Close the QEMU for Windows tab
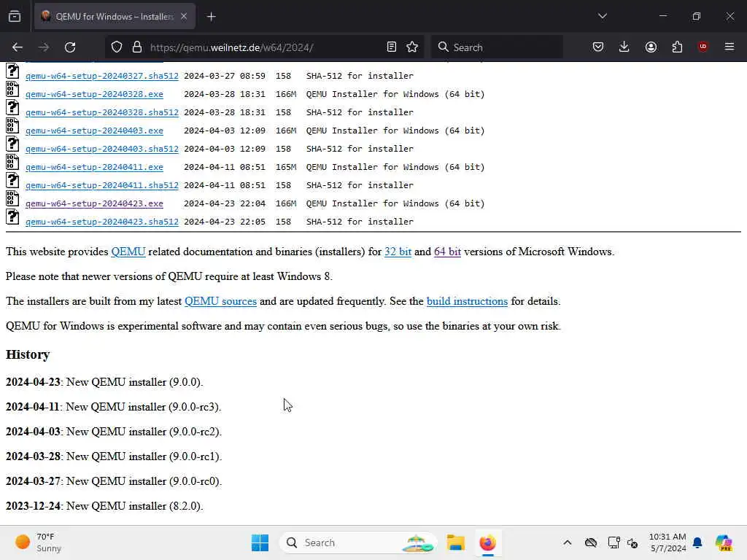The width and height of the screenshot is (747, 560). tap(184, 17)
